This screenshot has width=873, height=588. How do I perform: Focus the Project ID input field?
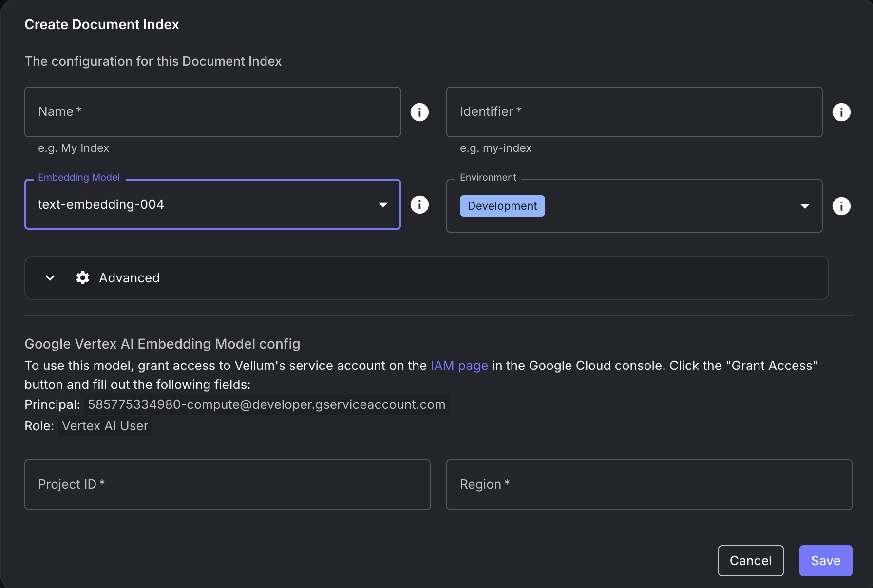pos(228,485)
